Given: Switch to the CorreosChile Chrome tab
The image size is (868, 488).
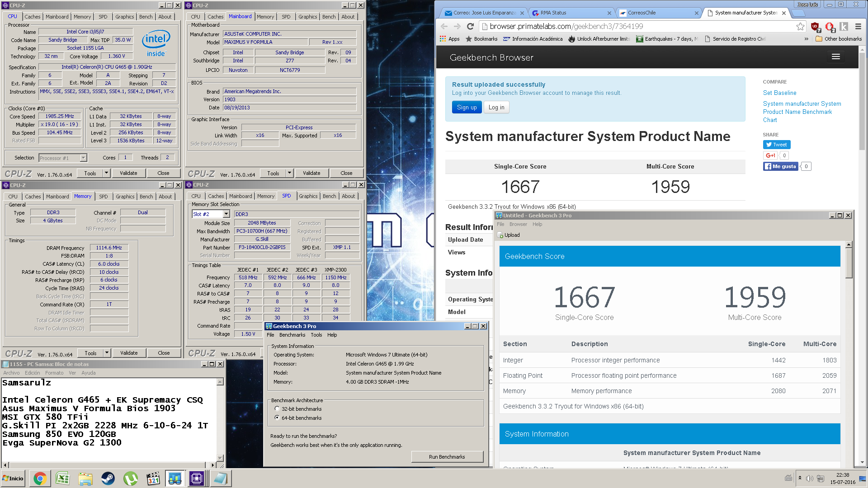Looking at the screenshot, I should point(657,13).
